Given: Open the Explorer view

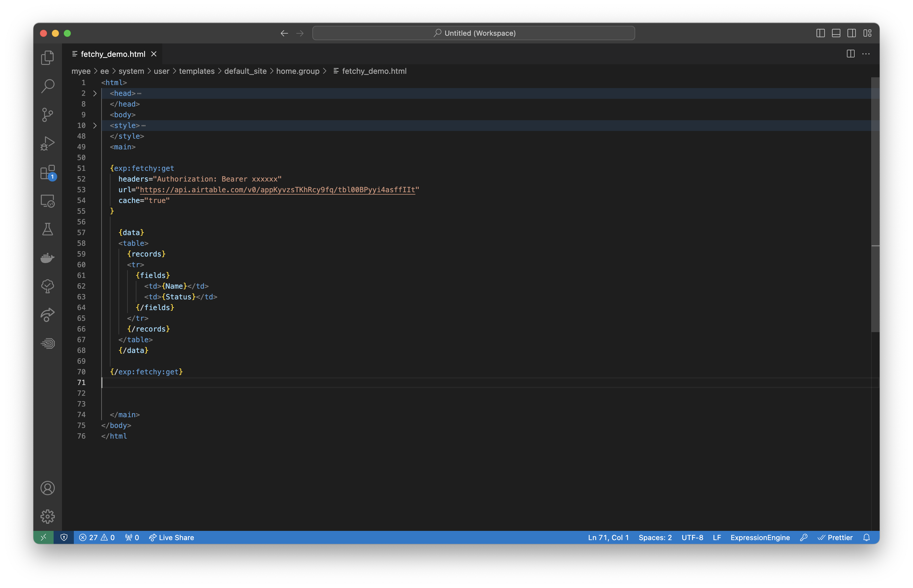Looking at the screenshot, I should tap(47, 58).
